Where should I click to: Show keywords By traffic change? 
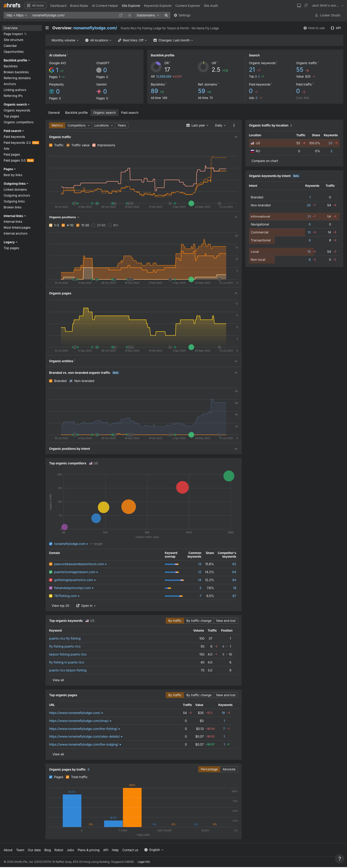199,621
